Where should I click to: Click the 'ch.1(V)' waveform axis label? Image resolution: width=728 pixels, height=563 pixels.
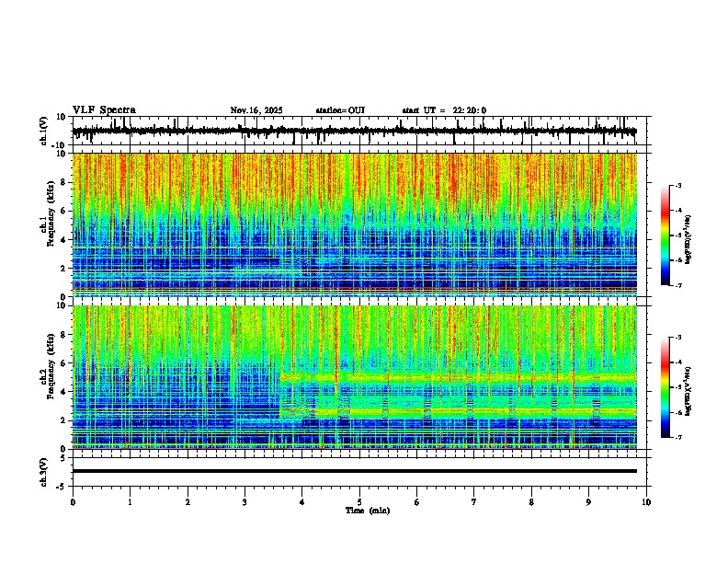coord(44,131)
